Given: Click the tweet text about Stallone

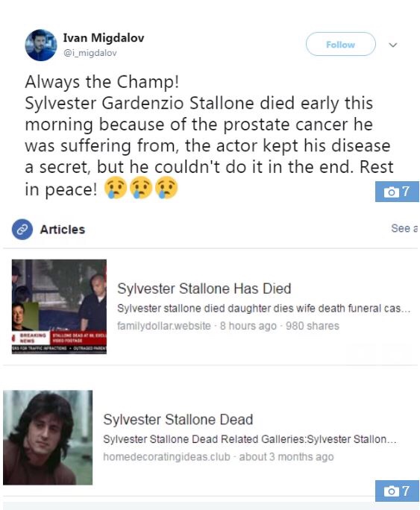Looking at the screenshot, I should pyautogui.click(x=209, y=135).
